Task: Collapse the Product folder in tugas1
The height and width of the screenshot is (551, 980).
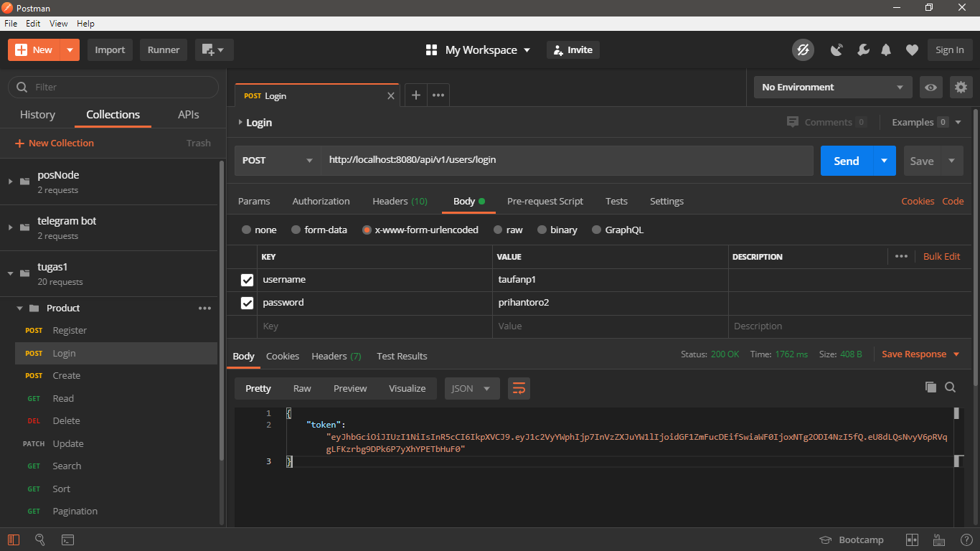Action: pyautogui.click(x=19, y=308)
